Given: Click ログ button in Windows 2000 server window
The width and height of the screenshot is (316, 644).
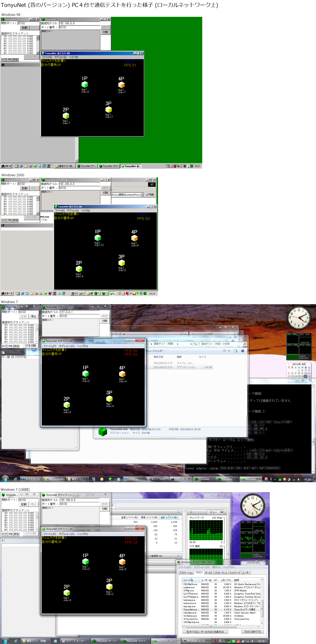Looking at the screenshot, I should (4, 220).
